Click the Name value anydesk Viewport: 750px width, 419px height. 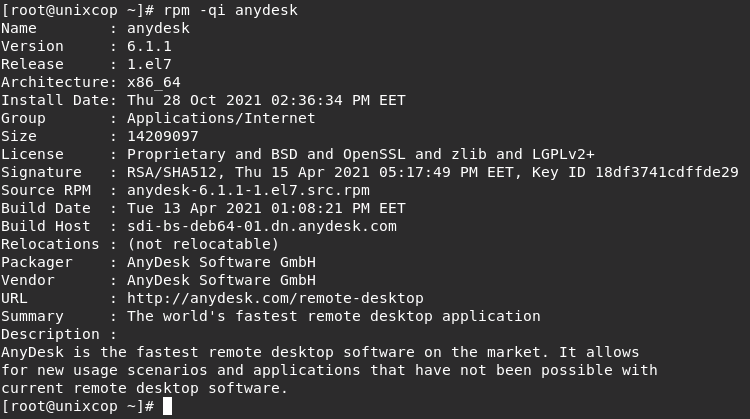(x=158, y=29)
